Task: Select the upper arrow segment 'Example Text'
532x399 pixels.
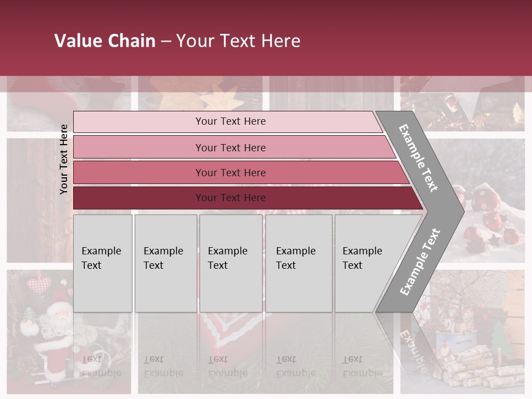Action: (x=420, y=157)
